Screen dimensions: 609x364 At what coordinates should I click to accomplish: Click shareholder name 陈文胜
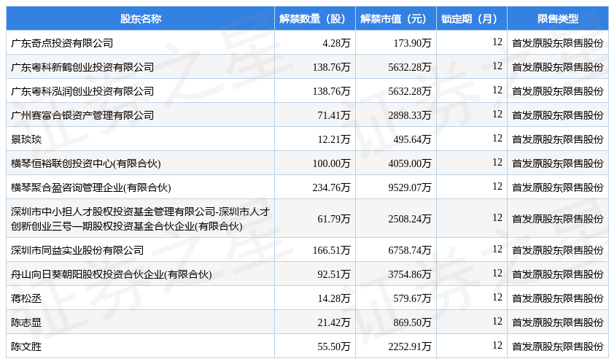click(26, 346)
